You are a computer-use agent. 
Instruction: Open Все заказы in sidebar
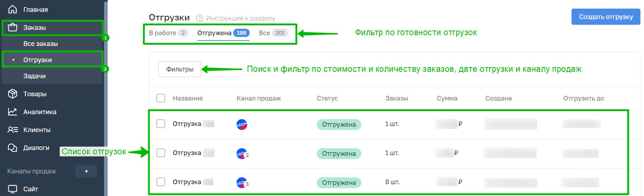point(41,43)
